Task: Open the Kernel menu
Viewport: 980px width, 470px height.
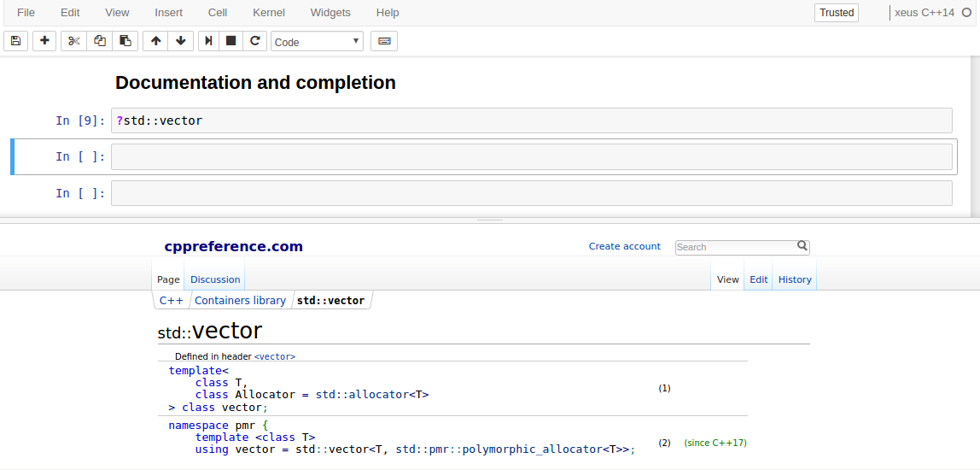Action: tap(269, 13)
